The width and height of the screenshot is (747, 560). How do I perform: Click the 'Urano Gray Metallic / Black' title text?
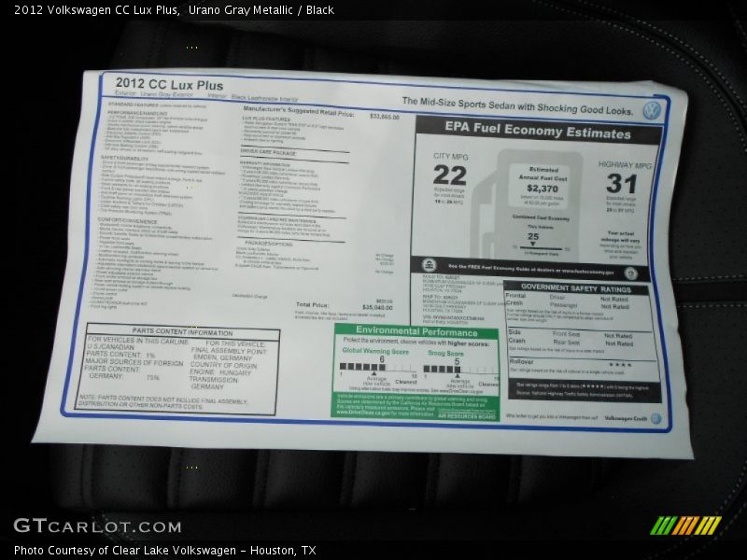(261, 10)
